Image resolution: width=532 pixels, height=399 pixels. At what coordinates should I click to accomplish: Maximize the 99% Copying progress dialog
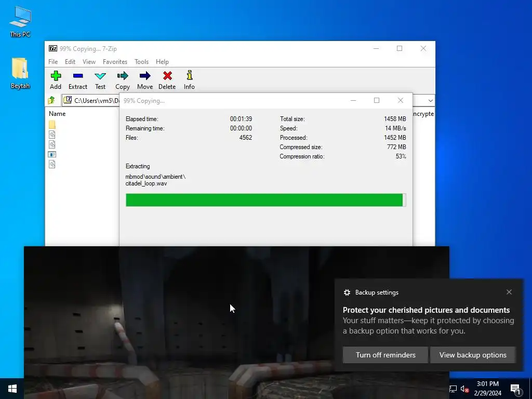tap(377, 100)
